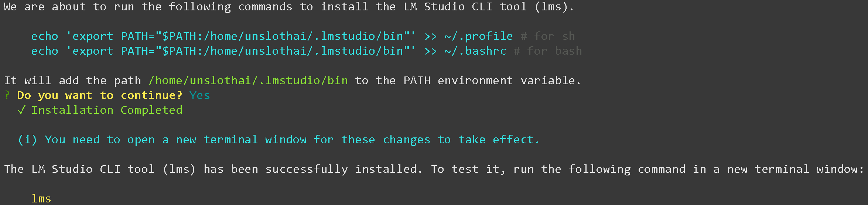Click the dimmed "# for bash" comment
Screen dimensions: 868x205
pyautogui.click(x=548, y=51)
